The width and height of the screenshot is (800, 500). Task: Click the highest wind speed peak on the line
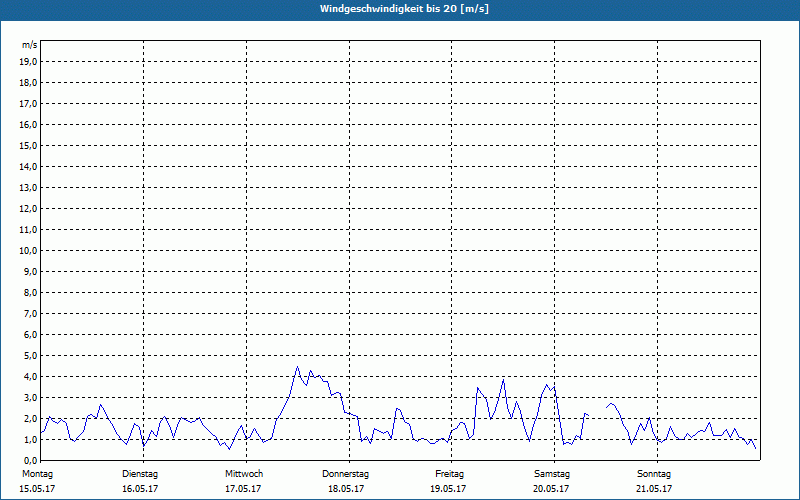(297, 367)
